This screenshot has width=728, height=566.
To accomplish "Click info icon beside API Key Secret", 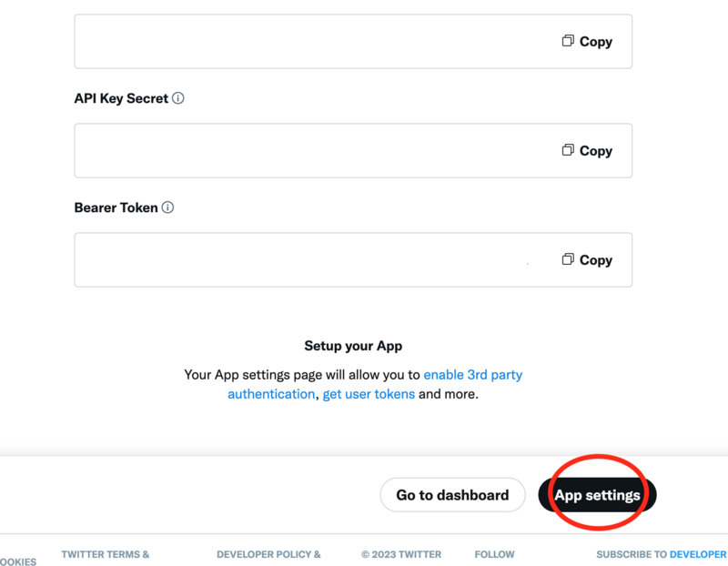I will [178, 98].
